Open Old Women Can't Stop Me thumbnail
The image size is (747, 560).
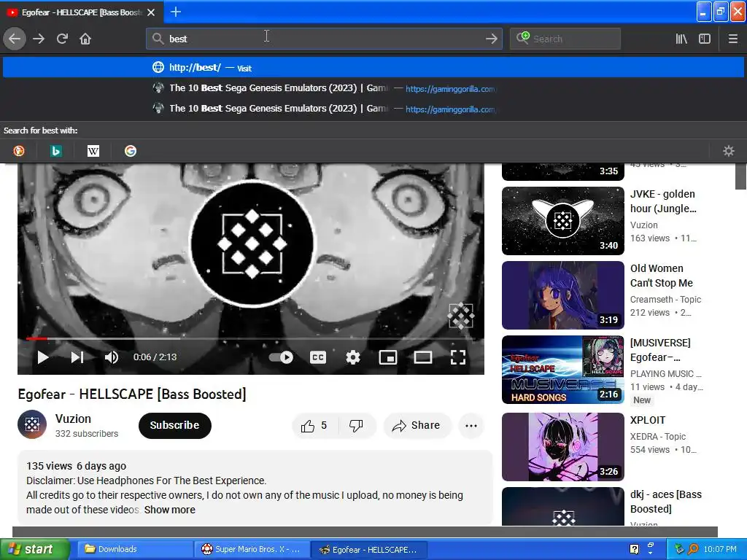point(563,295)
